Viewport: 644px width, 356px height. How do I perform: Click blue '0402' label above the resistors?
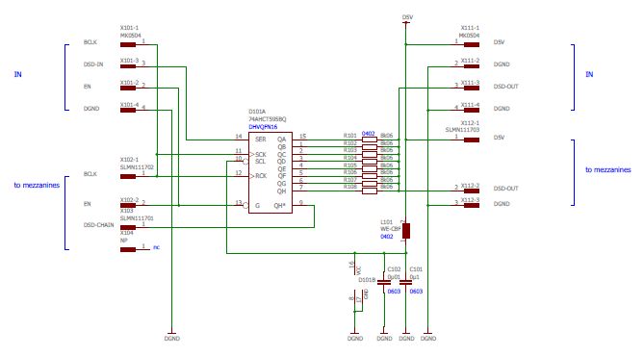(368, 134)
